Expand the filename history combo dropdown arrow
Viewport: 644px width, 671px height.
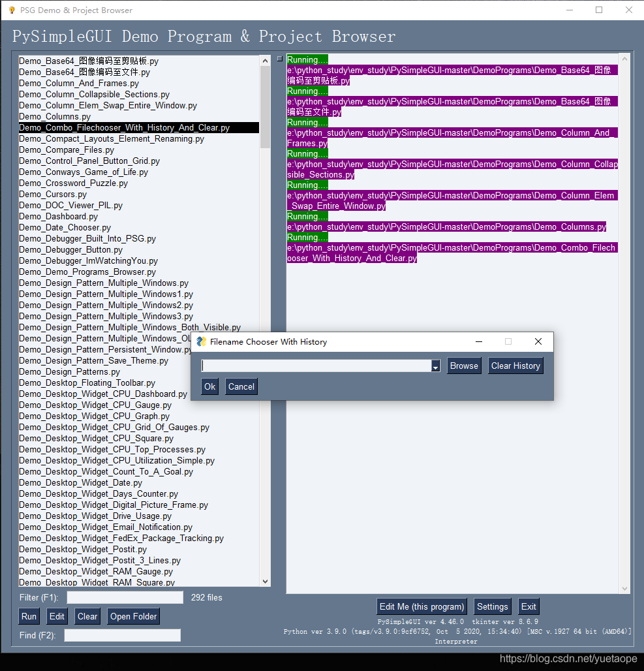[435, 366]
